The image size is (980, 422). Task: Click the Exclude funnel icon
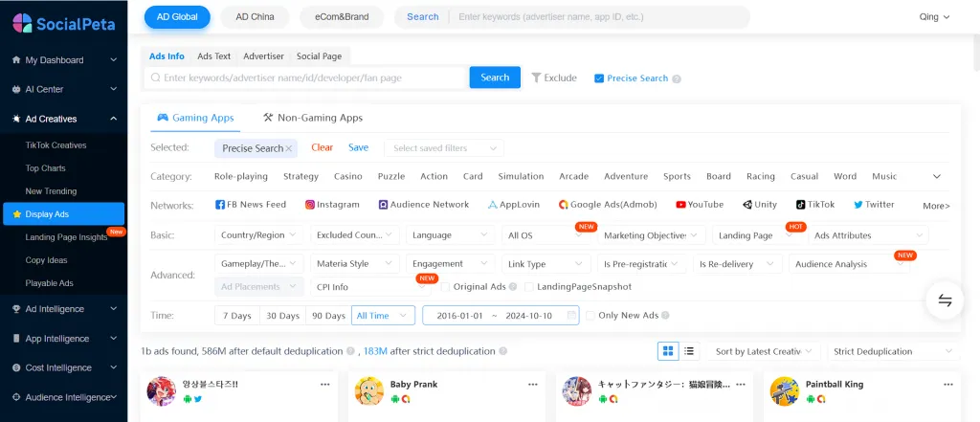[536, 78]
